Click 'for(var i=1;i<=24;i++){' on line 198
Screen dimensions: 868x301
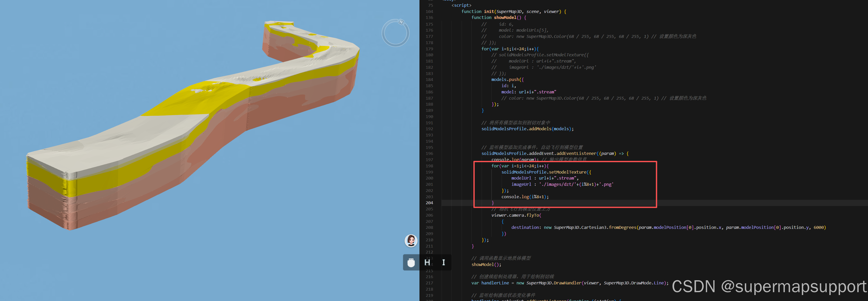pyautogui.click(x=520, y=166)
